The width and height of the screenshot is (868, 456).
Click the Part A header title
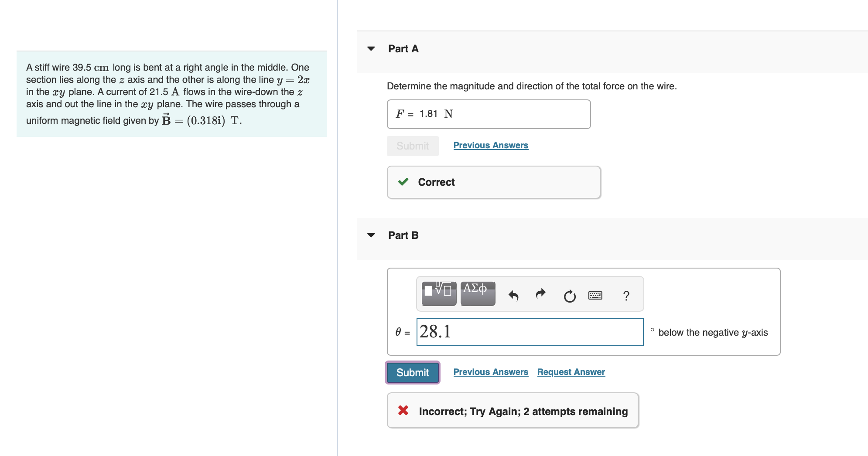pos(403,49)
